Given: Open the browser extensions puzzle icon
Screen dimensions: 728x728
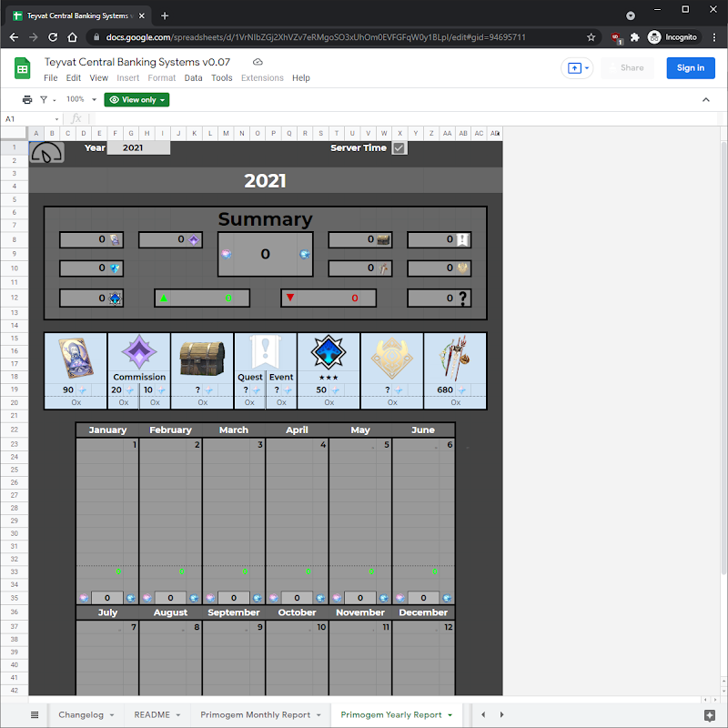Looking at the screenshot, I should [634, 37].
